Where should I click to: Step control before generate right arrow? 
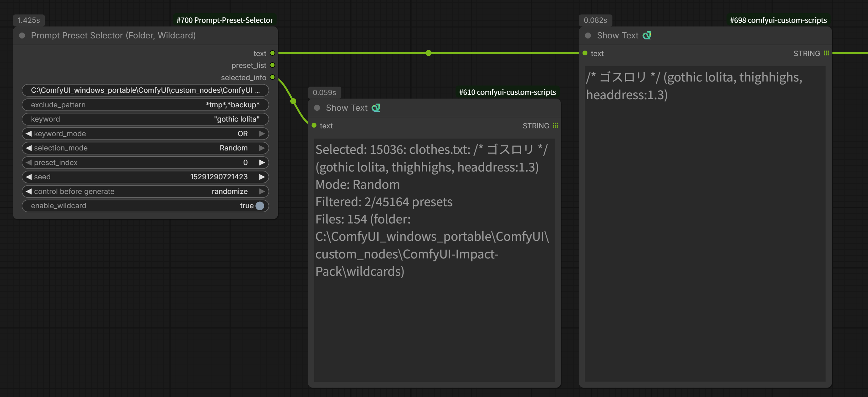click(x=262, y=192)
